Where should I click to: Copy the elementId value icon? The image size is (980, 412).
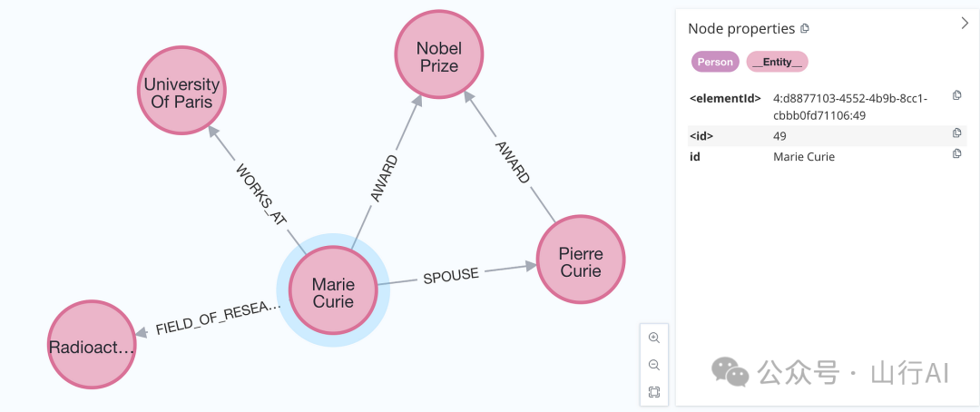[956, 95]
